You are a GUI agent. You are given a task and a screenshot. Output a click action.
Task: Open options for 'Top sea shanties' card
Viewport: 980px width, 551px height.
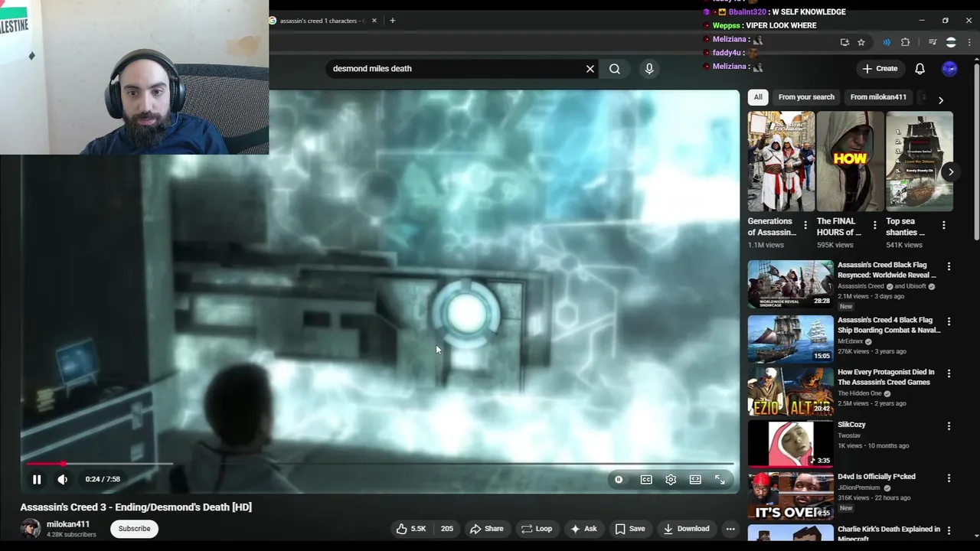pos(943,226)
